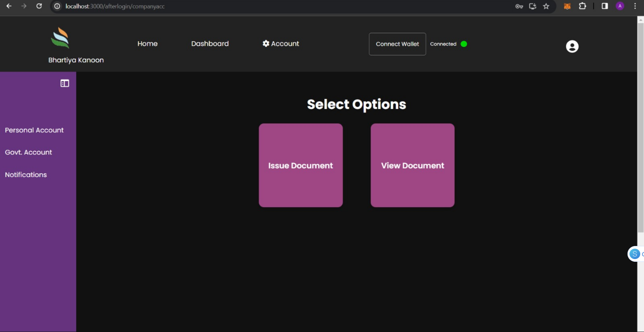Open the MetaMask fox extension
The image size is (644, 332).
(x=567, y=6)
